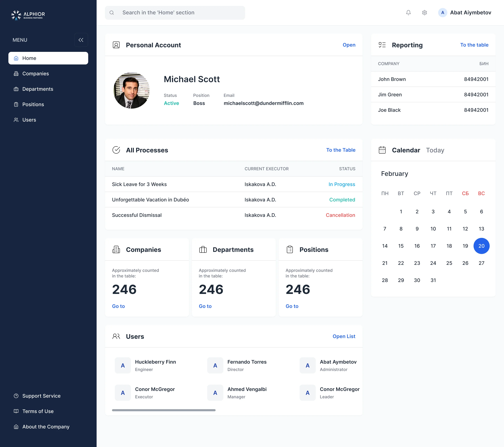Click the Users list horizontal scrollbar
The image size is (504, 447).
click(x=164, y=410)
